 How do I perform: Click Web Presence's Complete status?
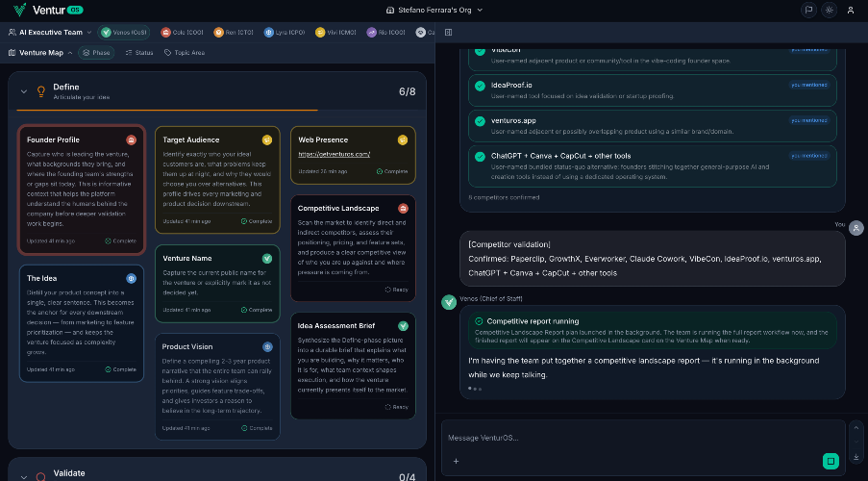click(392, 171)
